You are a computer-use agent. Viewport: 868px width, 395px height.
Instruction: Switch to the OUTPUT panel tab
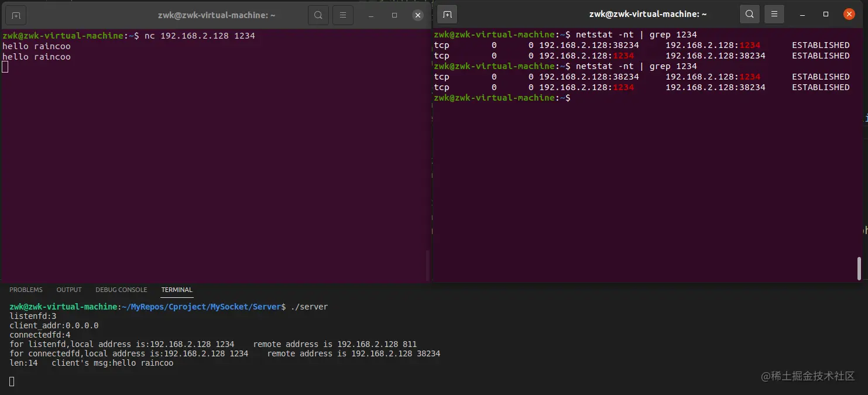tap(69, 290)
